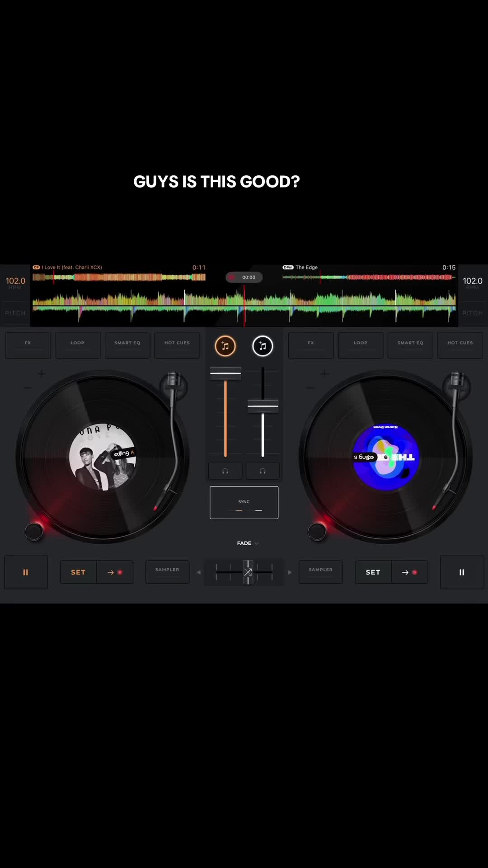The height and width of the screenshot is (868, 488).
Task: Click deck A pitch plus icon
Action: [42, 373]
